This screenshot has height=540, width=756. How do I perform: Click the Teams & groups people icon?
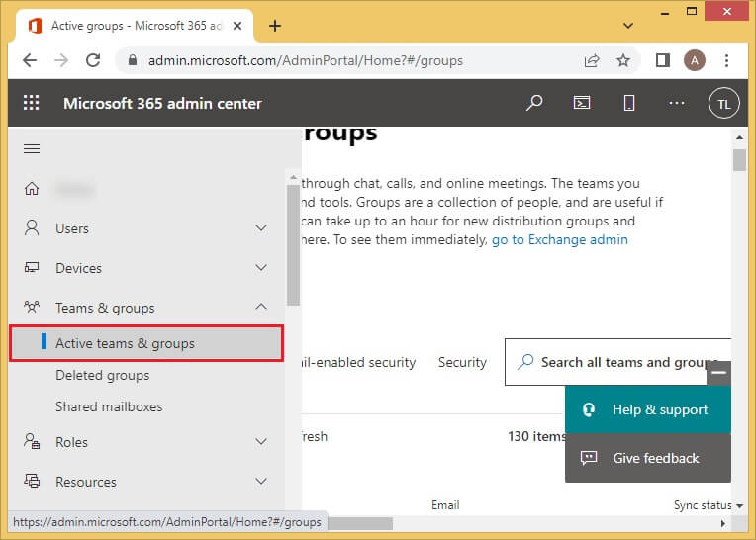[x=32, y=307]
